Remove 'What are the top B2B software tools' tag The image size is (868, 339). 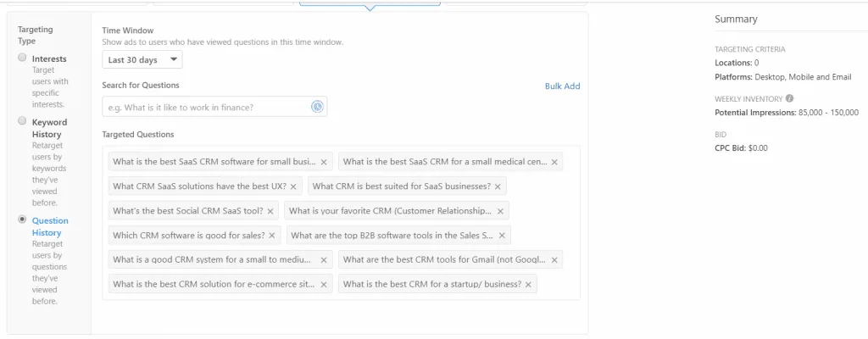[502, 236]
